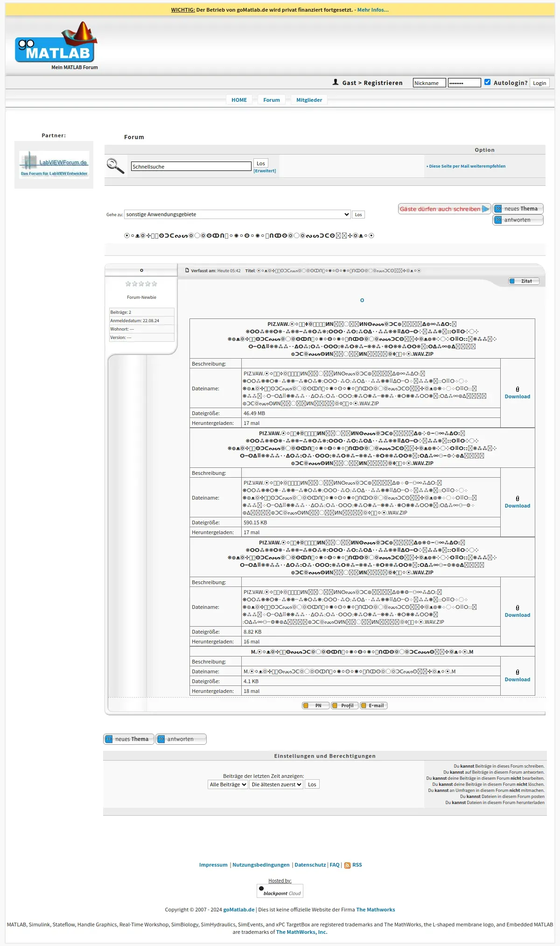Open the FAQ link
Screen dimensions: 560x946
pos(335,865)
